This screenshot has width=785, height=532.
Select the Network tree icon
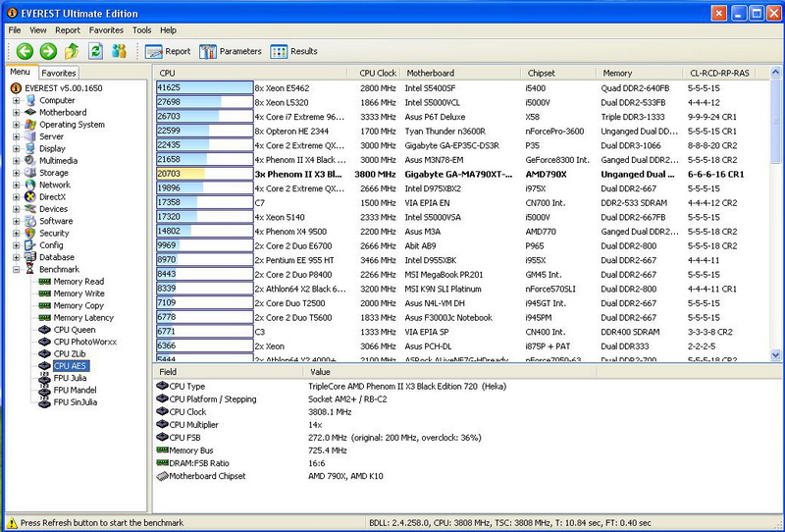click(x=30, y=185)
